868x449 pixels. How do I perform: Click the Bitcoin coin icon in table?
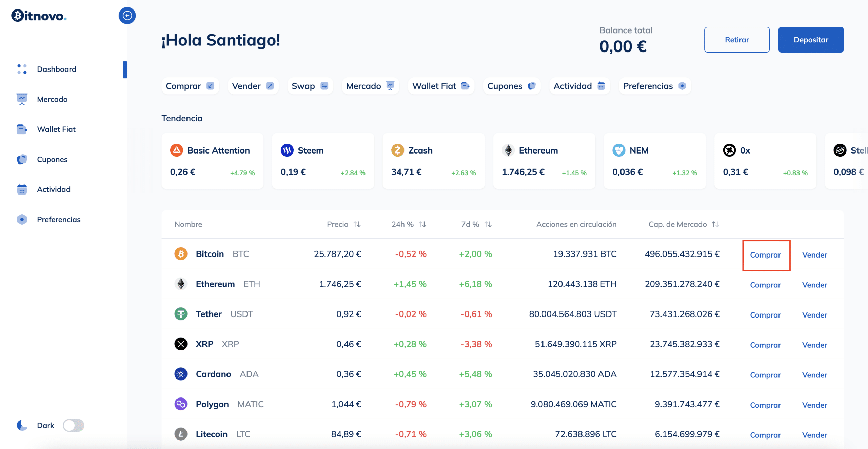point(181,254)
